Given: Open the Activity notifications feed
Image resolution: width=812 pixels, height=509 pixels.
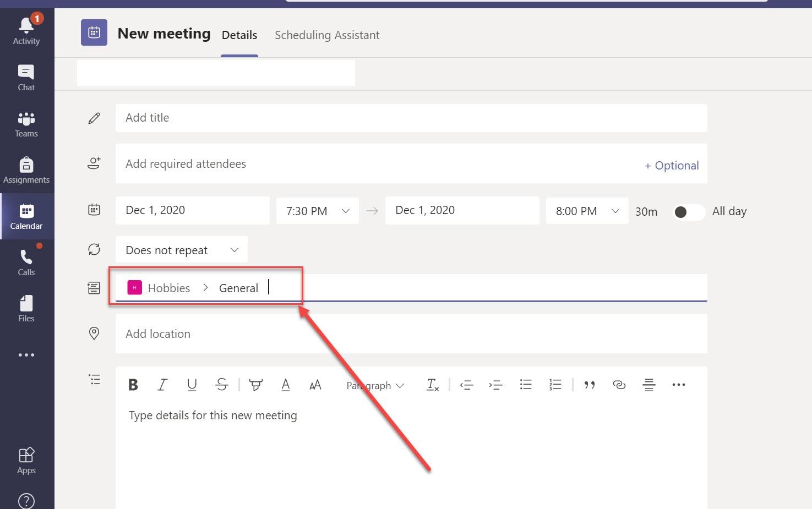Looking at the screenshot, I should [26, 31].
